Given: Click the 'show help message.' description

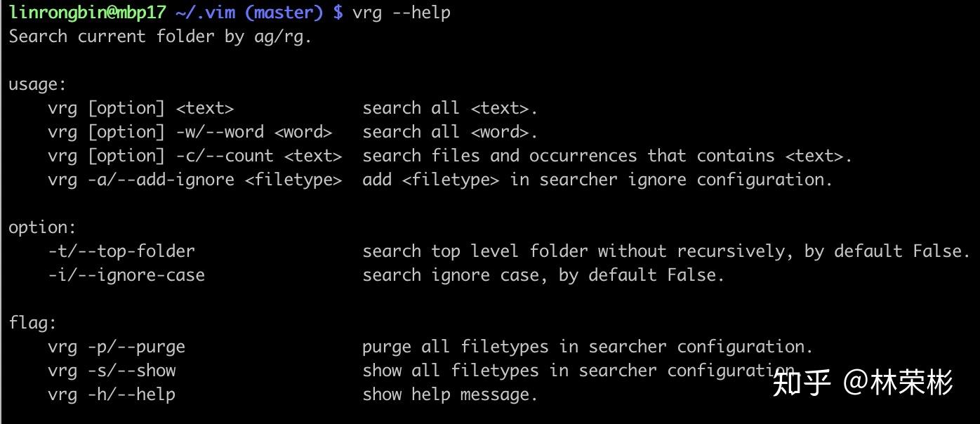Looking at the screenshot, I should tap(449, 395).
